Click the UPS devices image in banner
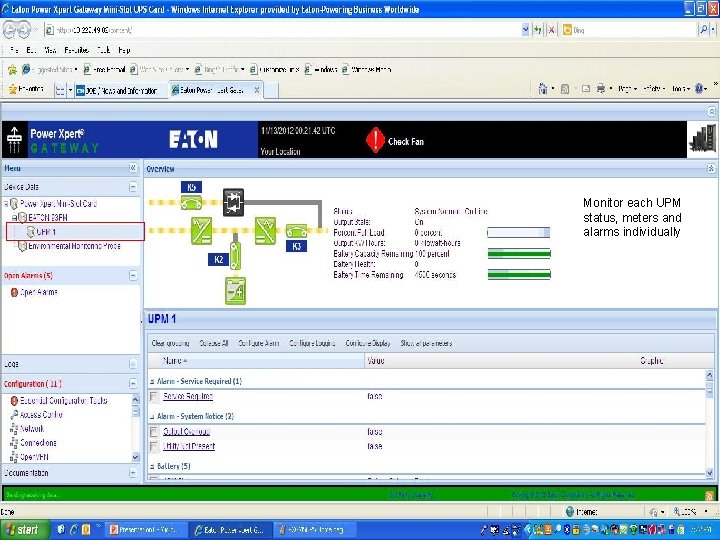Screen dimensions: 720x540 click(702, 140)
